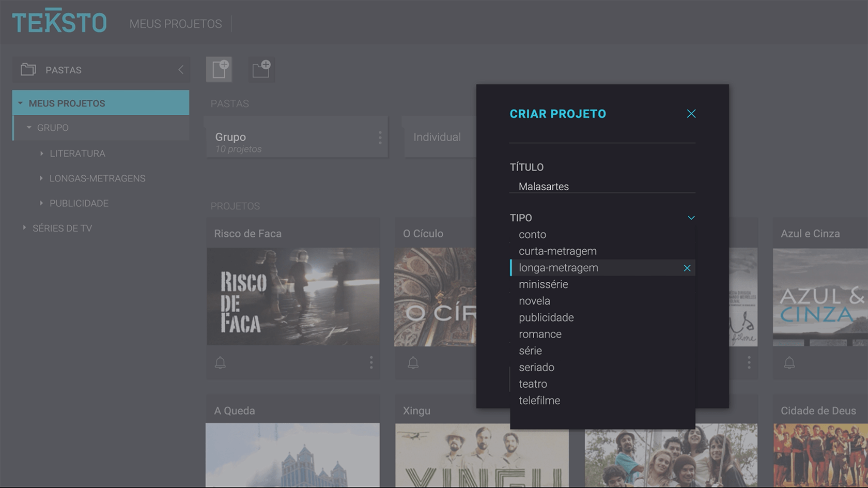
Task: Open the Xingu project thumbnail
Action: pos(482,455)
